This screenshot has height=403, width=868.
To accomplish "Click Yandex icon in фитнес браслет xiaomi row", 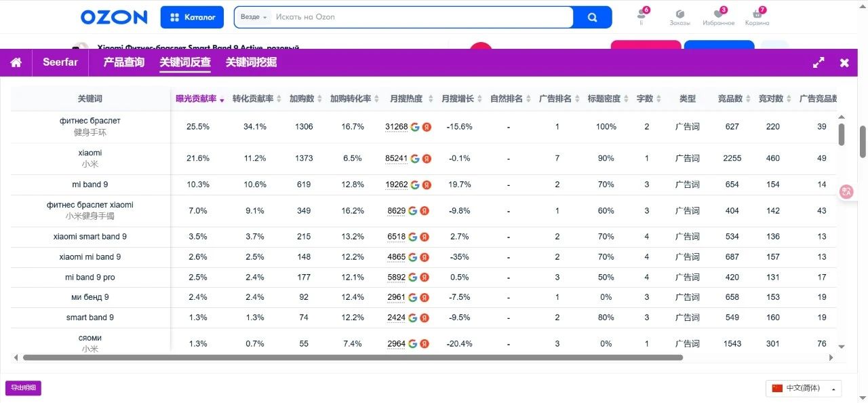I will click(x=425, y=211).
